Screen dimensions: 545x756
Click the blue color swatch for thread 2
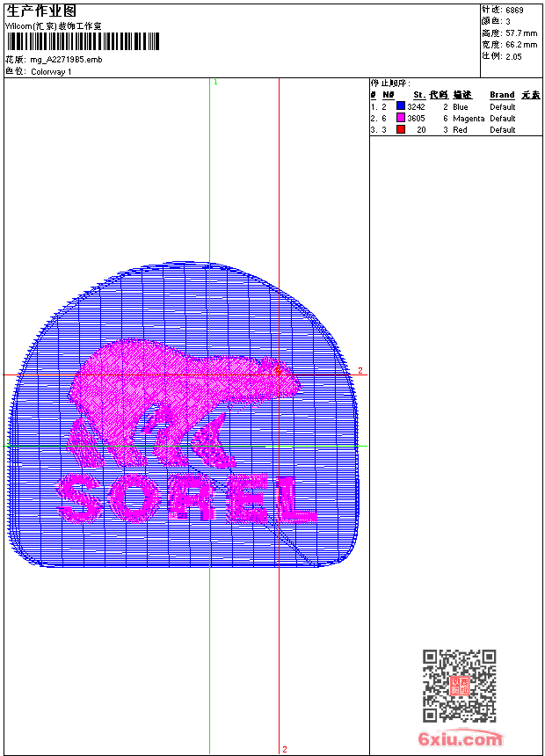[x=400, y=106]
